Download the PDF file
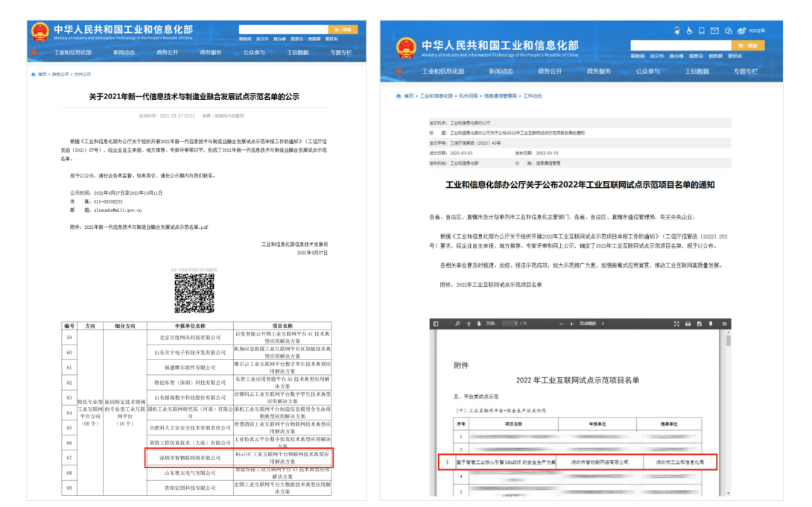The height and width of the screenshot is (507, 812). click(700, 324)
